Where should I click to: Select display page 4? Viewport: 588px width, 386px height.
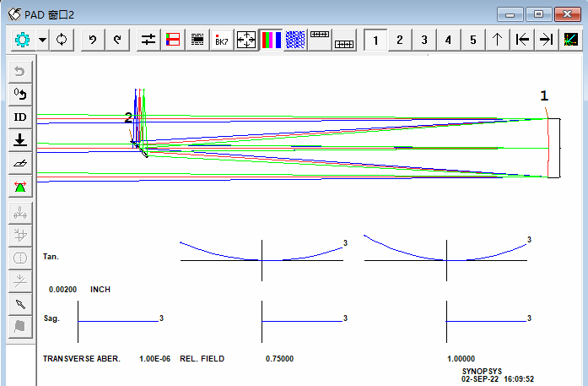coord(449,40)
